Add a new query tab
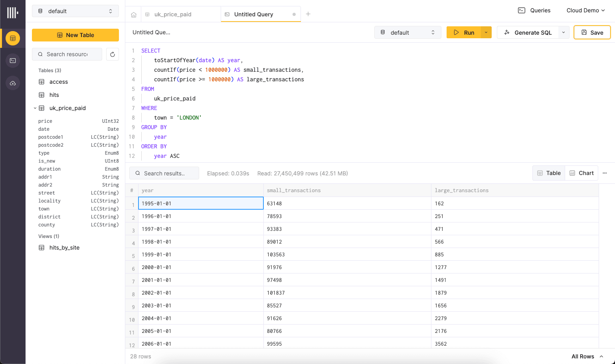Viewport: 615px width, 364px height. [308, 14]
